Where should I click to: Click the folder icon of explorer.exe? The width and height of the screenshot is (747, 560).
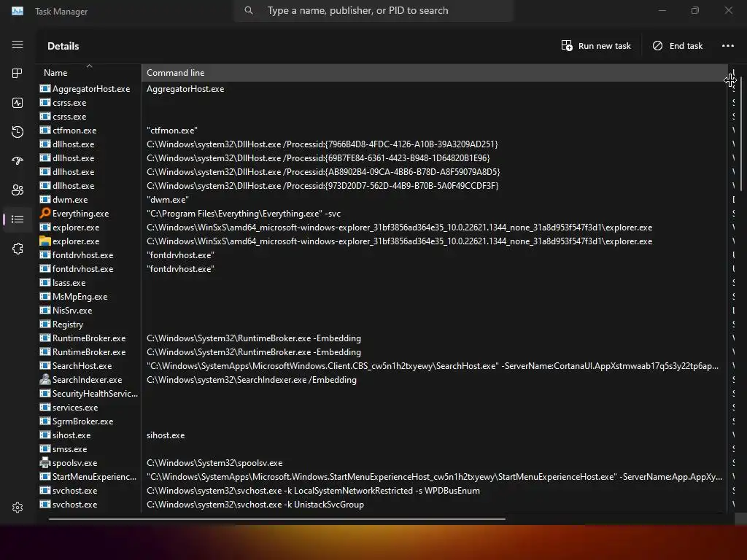45,241
